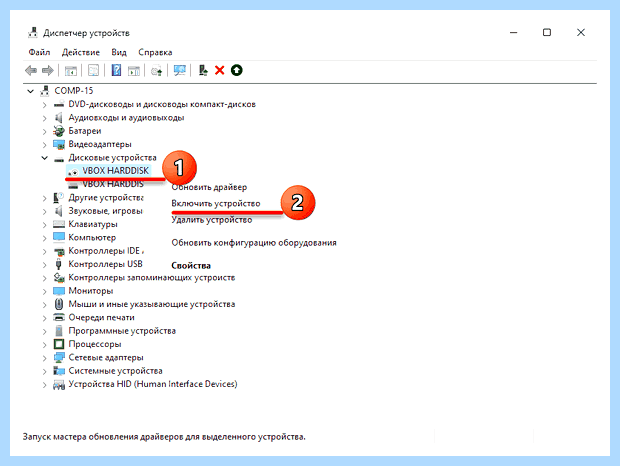Image resolution: width=620 pixels, height=466 pixels.
Task: Expand the Сетевые адаптеры category
Action: coord(45,358)
